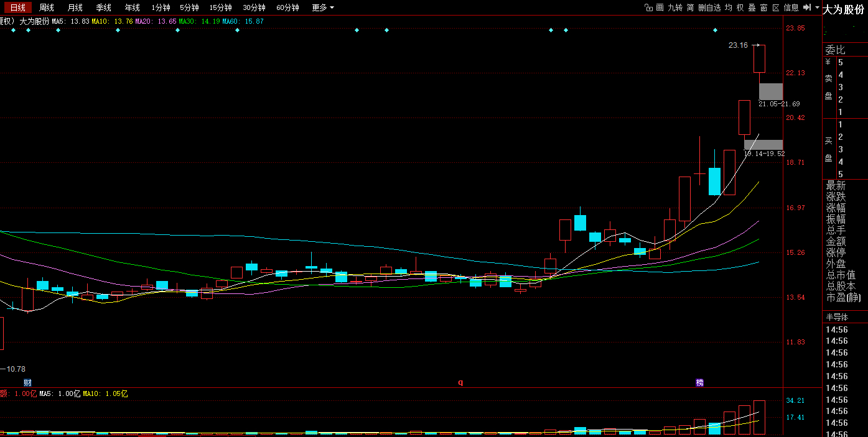
Task: Click the 财 financial report marker
Action: click(27, 382)
